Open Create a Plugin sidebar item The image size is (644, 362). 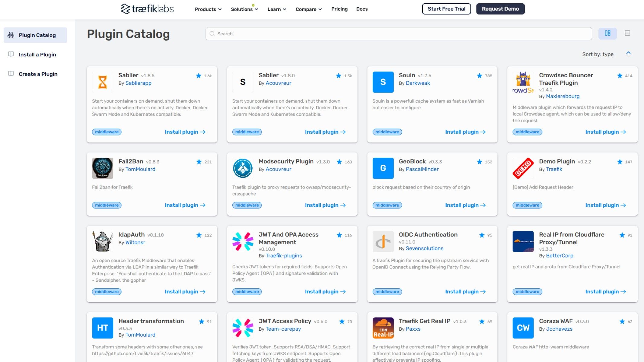[38, 74]
